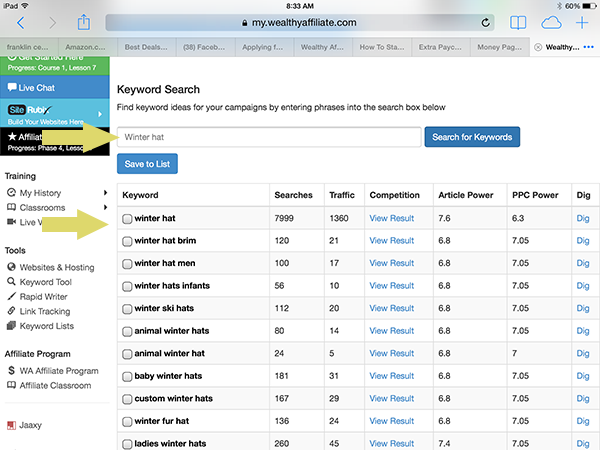The width and height of the screenshot is (600, 450).
Task: Check the box for winter hat men
Action: click(127, 264)
